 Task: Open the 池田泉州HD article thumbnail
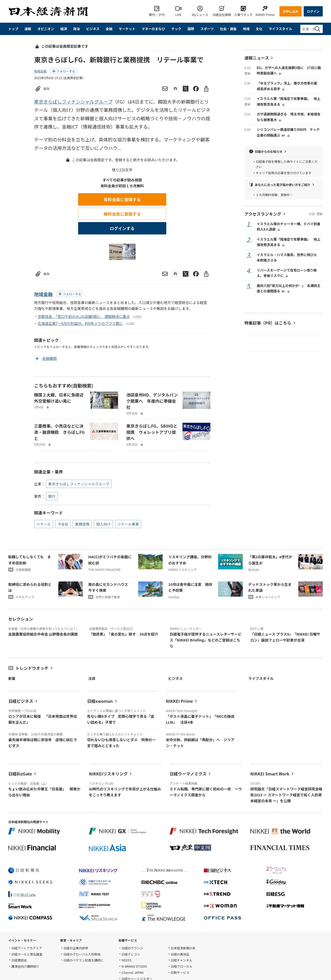[x=196, y=400]
